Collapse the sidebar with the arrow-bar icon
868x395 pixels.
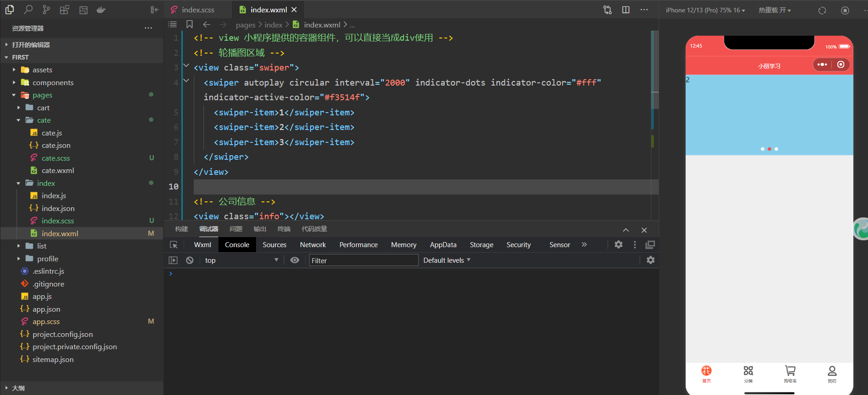pos(155,10)
